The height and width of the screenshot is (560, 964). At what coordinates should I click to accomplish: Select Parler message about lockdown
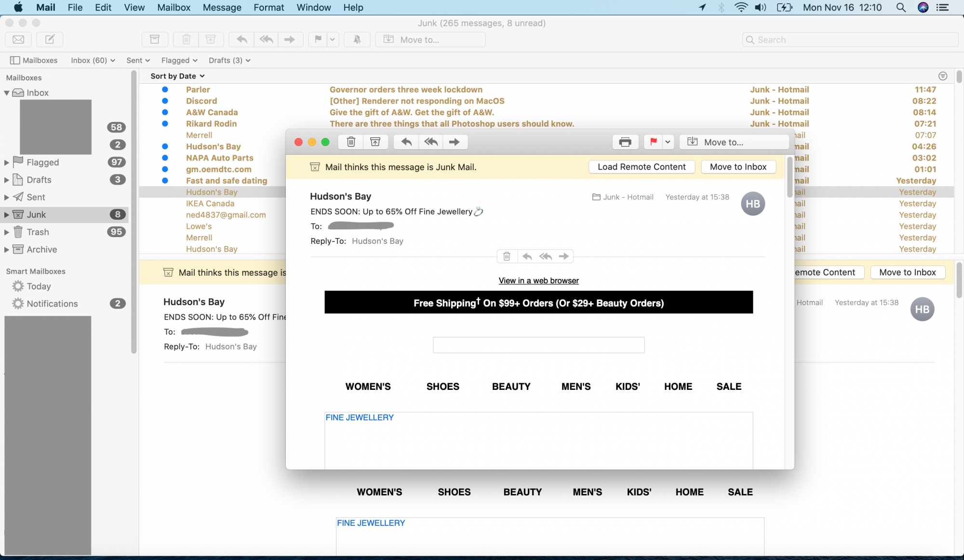coord(547,90)
